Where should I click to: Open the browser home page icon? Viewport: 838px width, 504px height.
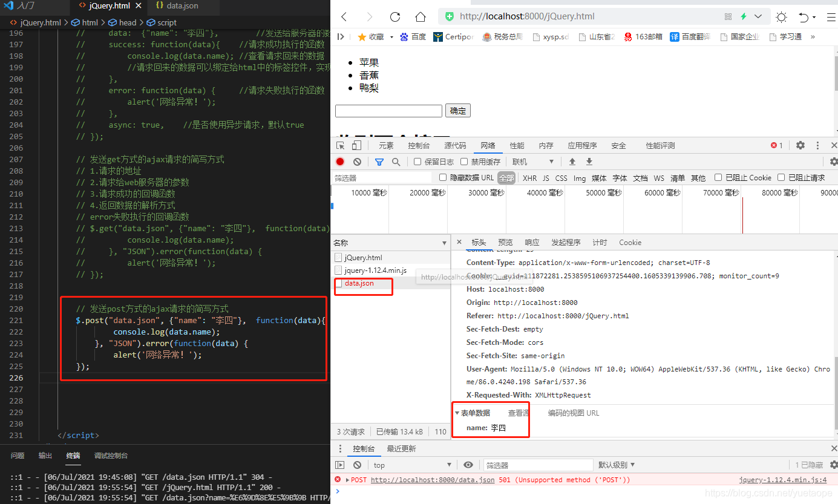click(421, 17)
